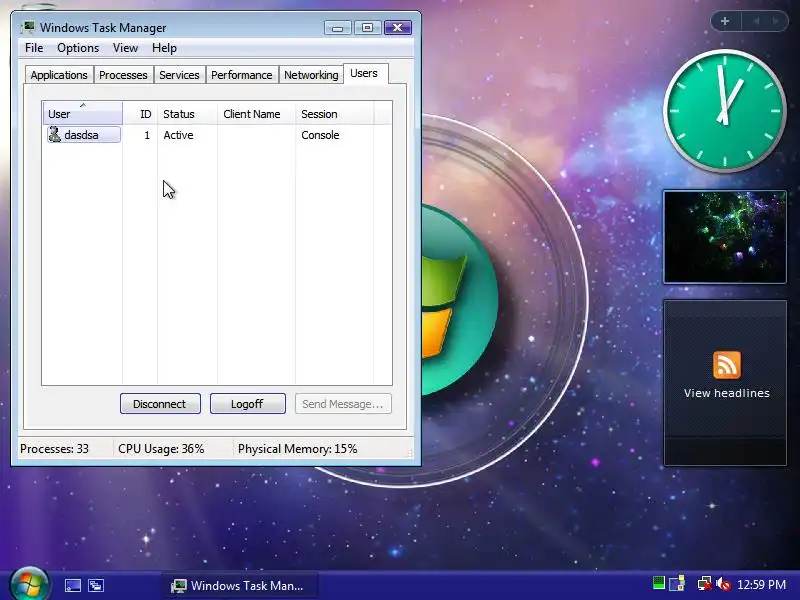This screenshot has width=800, height=600.
Task: Minimize the Task Manager window
Action: click(337, 28)
